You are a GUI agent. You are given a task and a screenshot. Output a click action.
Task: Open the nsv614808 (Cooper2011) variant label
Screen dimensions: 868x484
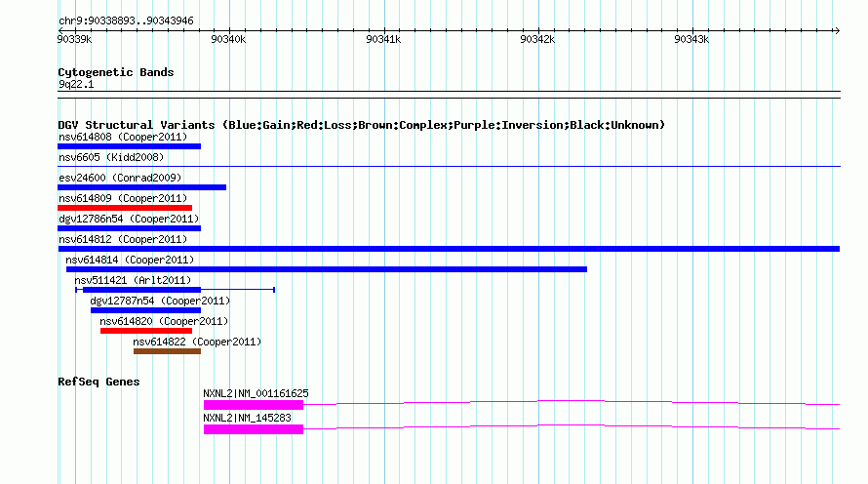pyautogui.click(x=123, y=137)
